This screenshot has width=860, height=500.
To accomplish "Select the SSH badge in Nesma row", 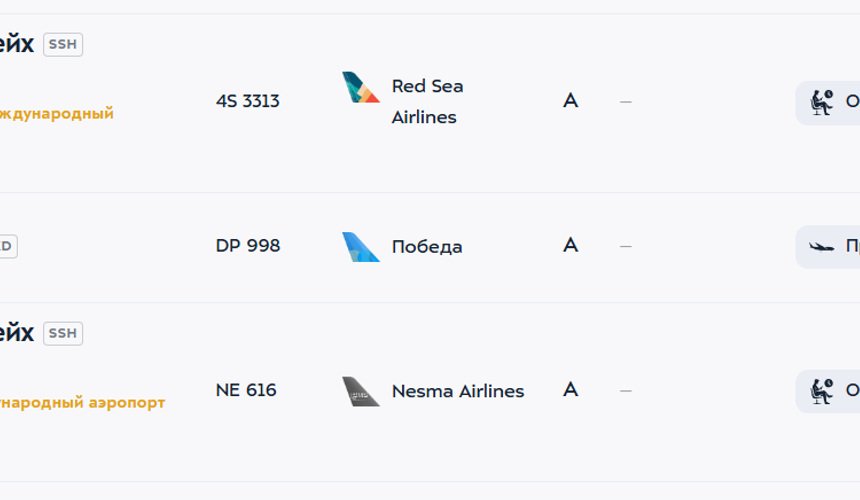I will 63,333.
